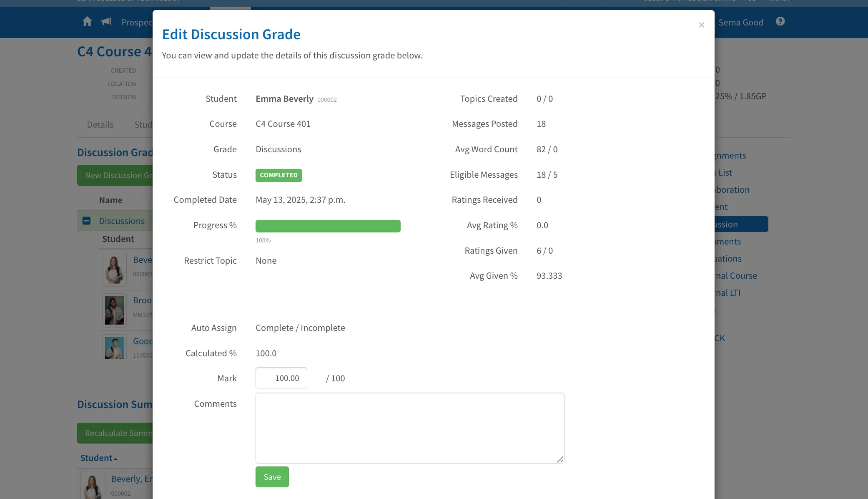Image resolution: width=868 pixels, height=499 pixels.
Task: Open the Evaluations sidebar link
Action: point(728,259)
